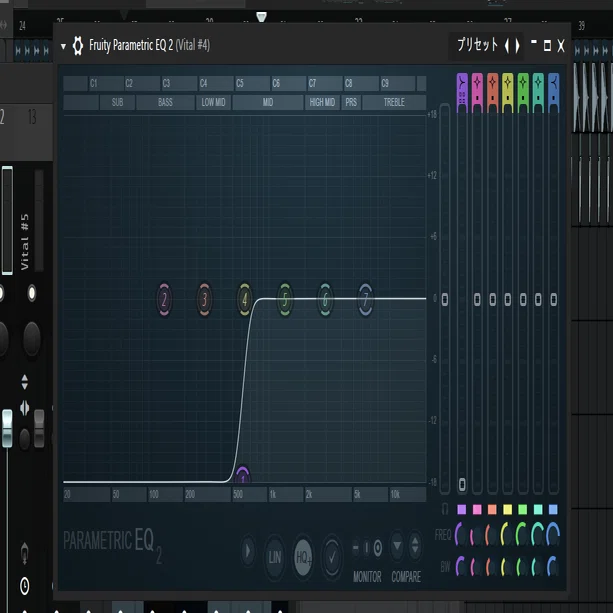Screen dimensions: 613x613
Task: Click band 1 gain slider handle at -18
Action: click(x=462, y=484)
